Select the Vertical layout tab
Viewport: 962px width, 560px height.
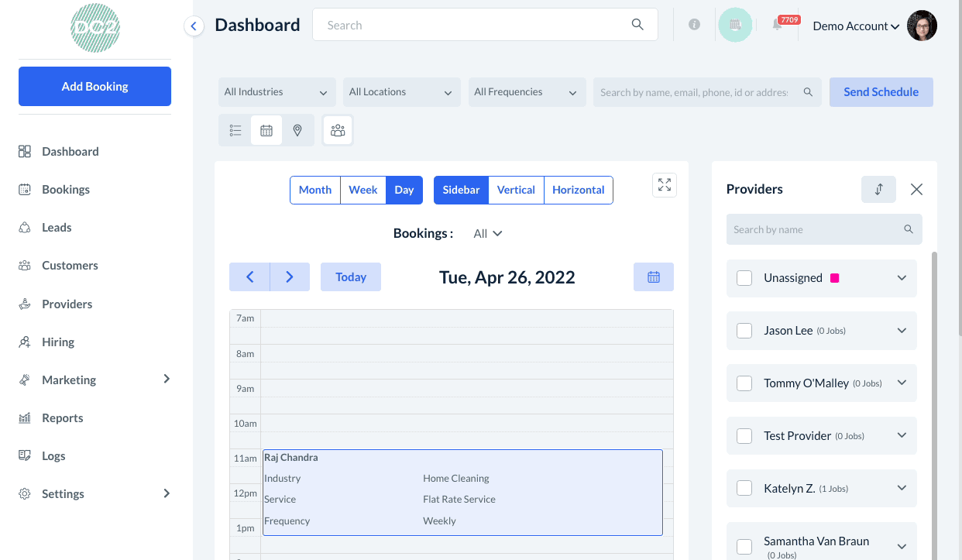(516, 191)
